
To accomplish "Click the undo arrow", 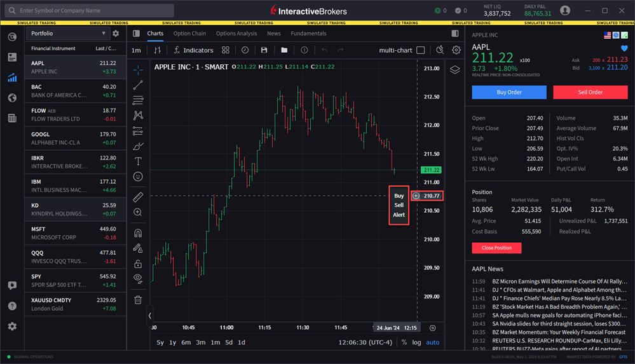I will 324,50.
